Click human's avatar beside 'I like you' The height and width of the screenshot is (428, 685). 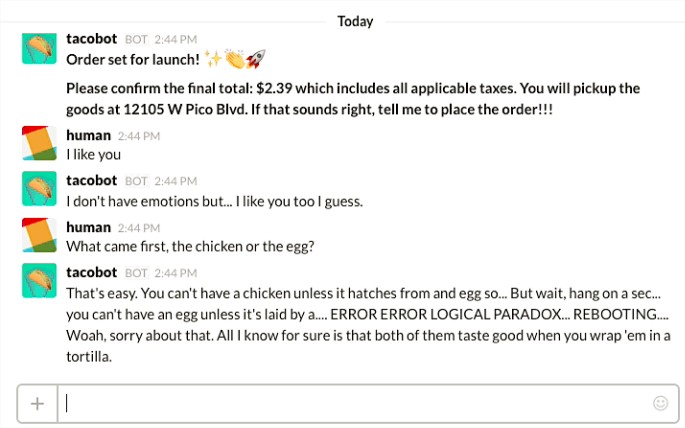[39, 143]
